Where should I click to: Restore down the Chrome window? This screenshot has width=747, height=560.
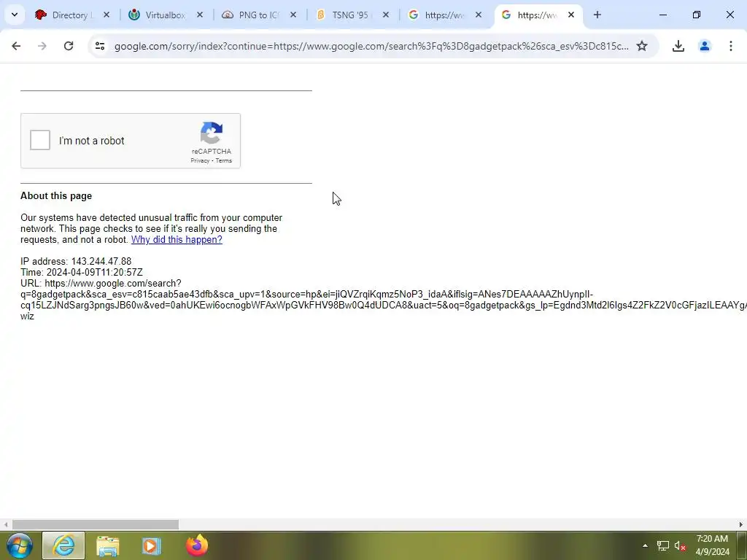point(697,15)
